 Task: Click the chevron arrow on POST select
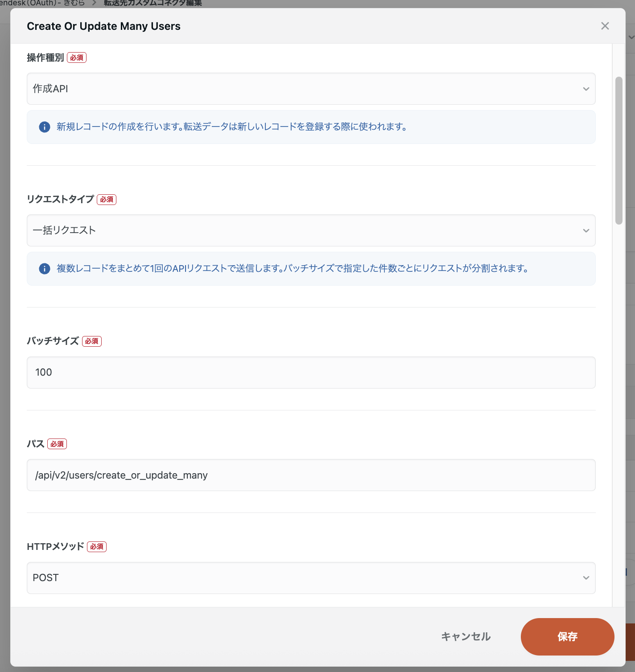(586, 578)
